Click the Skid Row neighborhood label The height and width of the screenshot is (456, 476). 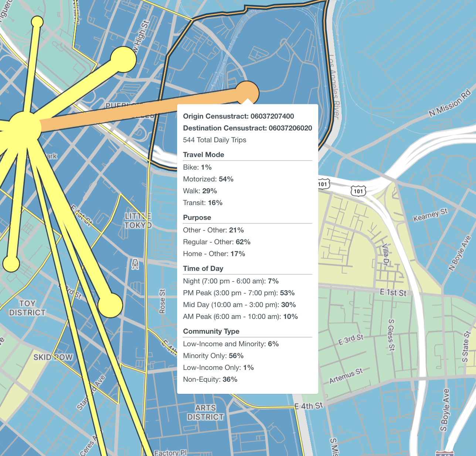pyautogui.click(x=53, y=357)
